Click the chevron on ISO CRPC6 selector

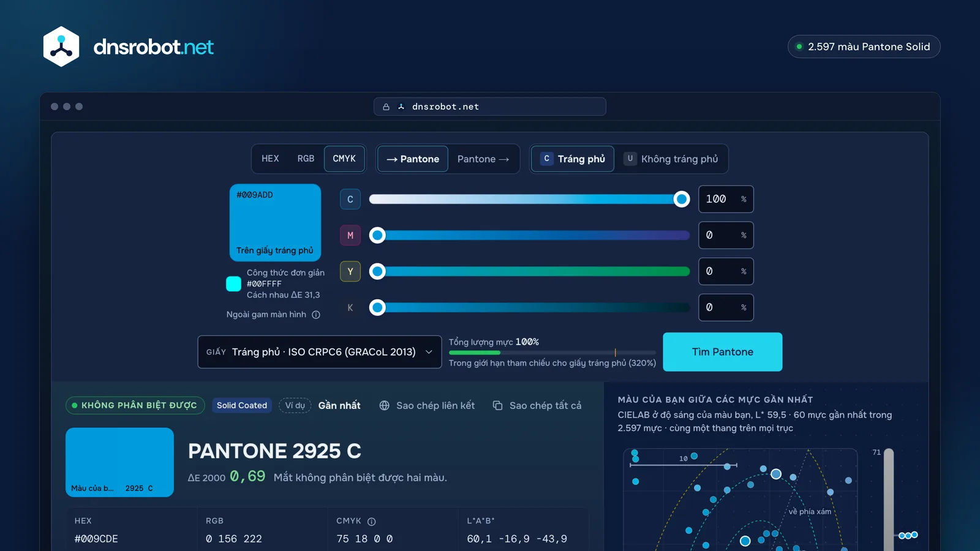[x=429, y=352]
